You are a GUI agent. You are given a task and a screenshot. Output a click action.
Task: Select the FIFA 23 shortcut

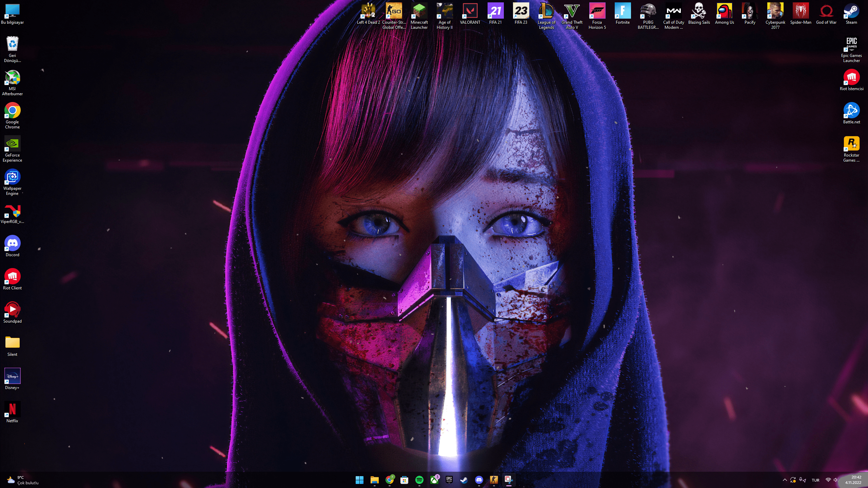[x=521, y=14]
